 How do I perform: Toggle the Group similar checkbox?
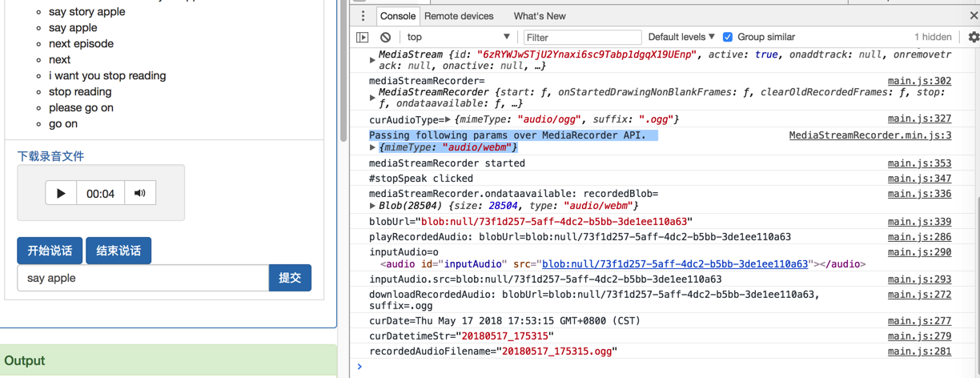point(728,37)
